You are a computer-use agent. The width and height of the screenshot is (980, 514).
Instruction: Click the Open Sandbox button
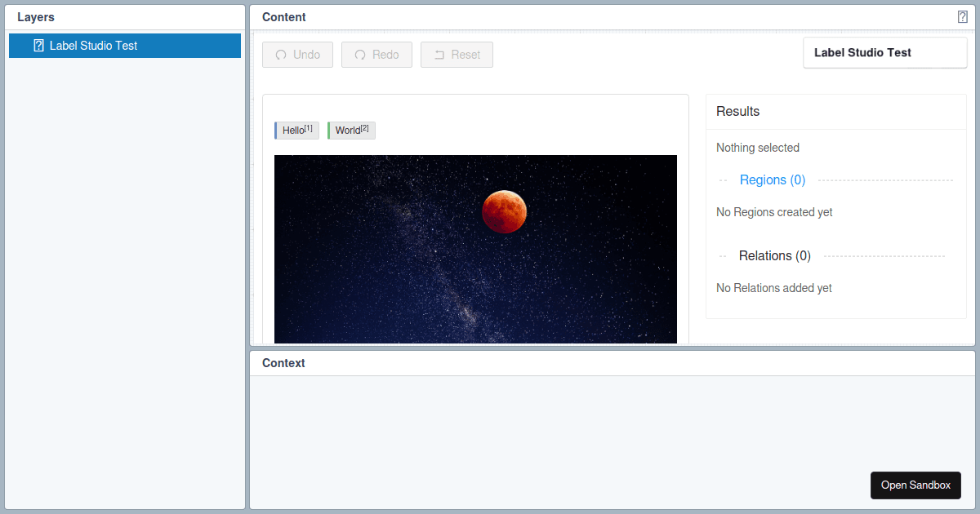click(x=915, y=485)
